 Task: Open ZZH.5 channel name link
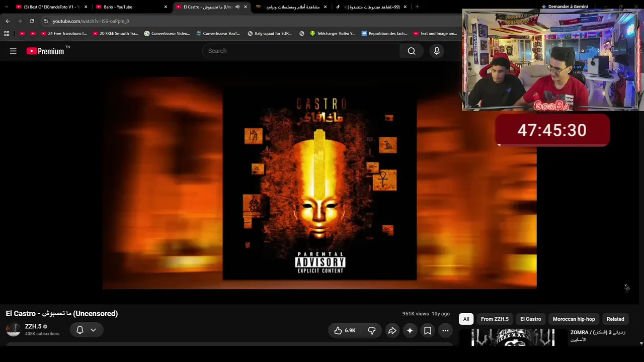(33, 326)
